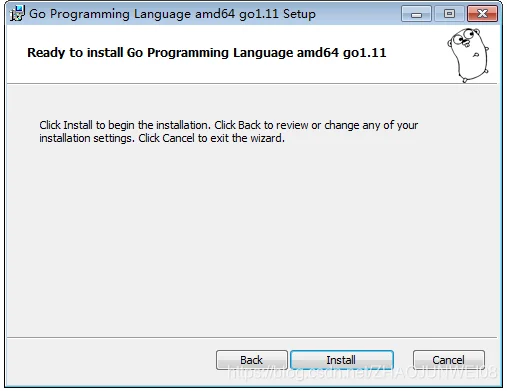Click the 'Click Install to begin' instruction paragraph
The height and width of the screenshot is (391, 507).
[x=228, y=132]
